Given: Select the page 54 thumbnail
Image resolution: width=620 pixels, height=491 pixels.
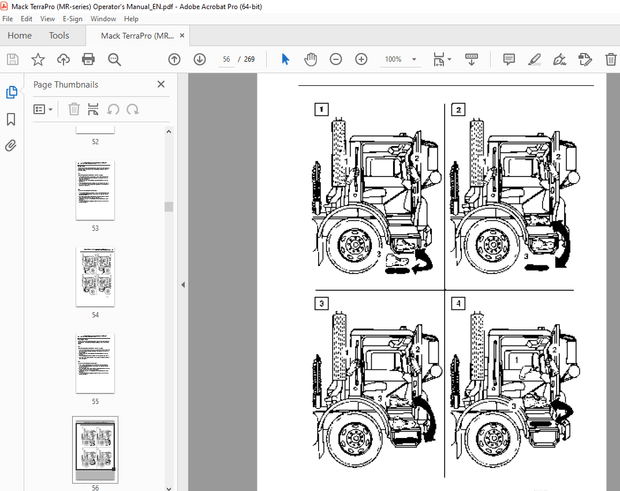Looking at the screenshot, I should coord(95,277).
